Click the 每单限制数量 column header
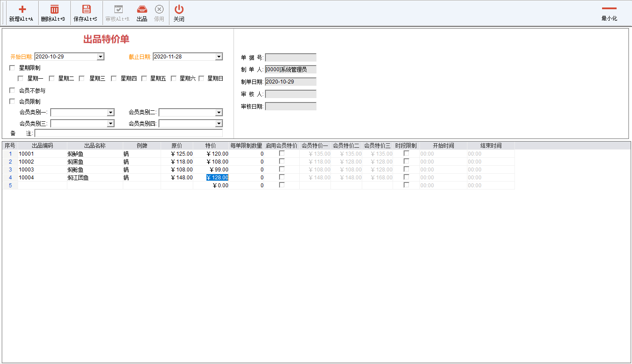Image resolution: width=632 pixels, height=364 pixels. (246, 146)
